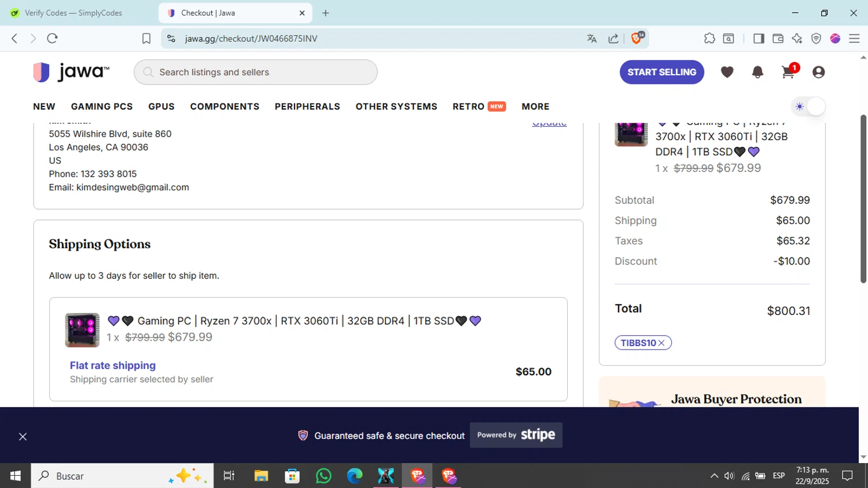This screenshot has height=488, width=868.
Task: Click the Start Selling button
Action: click(662, 72)
